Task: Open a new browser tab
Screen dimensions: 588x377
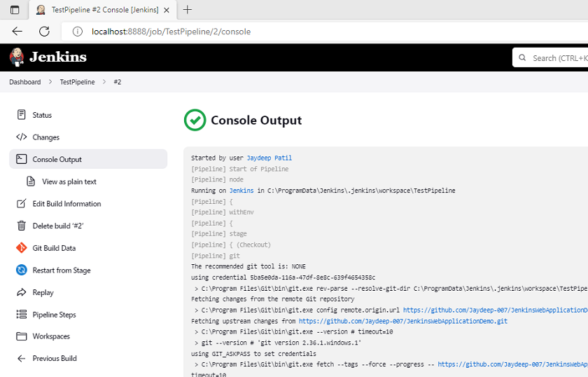Action: click(x=188, y=10)
